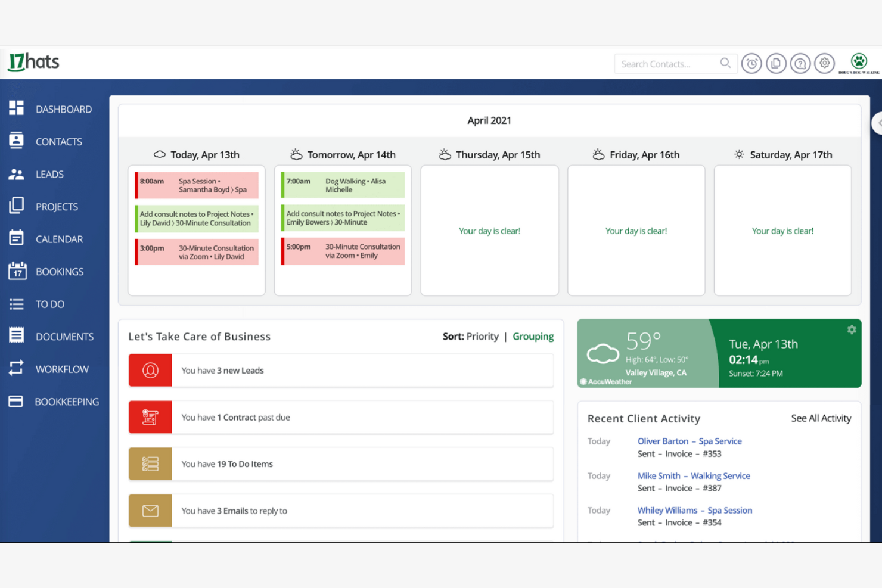Focus the Search Contacts field

pyautogui.click(x=666, y=64)
